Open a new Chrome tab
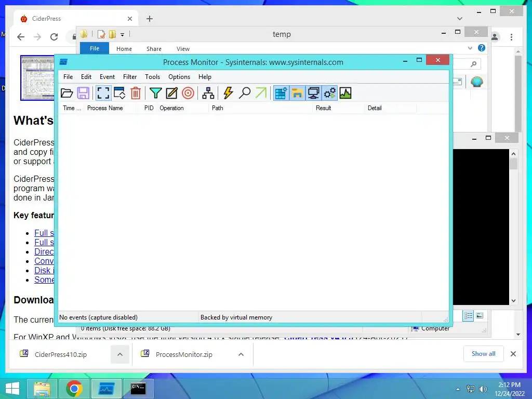This screenshot has height=399, width=532. pos(149,19)
